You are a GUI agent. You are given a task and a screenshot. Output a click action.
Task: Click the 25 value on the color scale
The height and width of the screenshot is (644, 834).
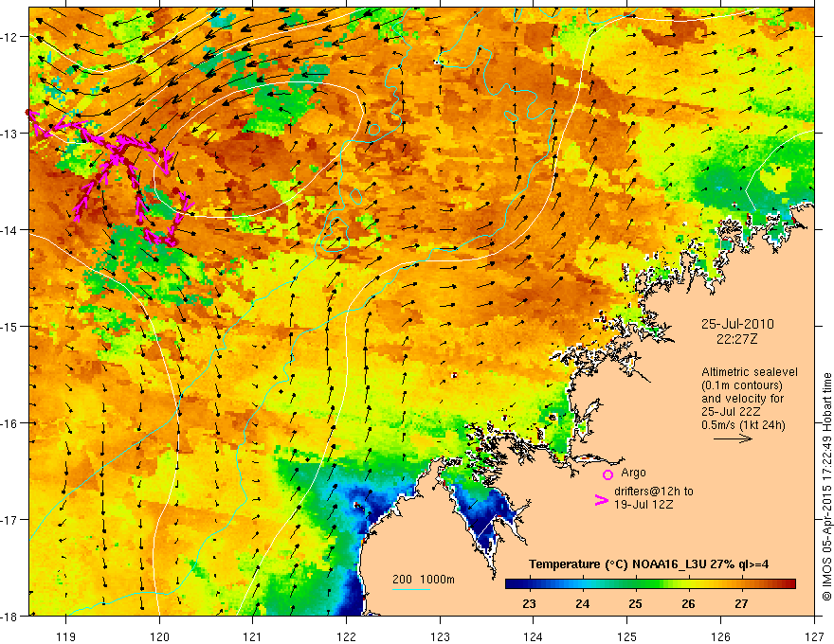point(635,603)
